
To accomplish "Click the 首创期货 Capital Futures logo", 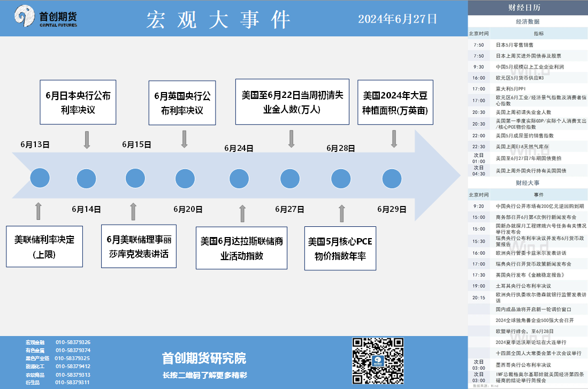I will coord(46,17).
